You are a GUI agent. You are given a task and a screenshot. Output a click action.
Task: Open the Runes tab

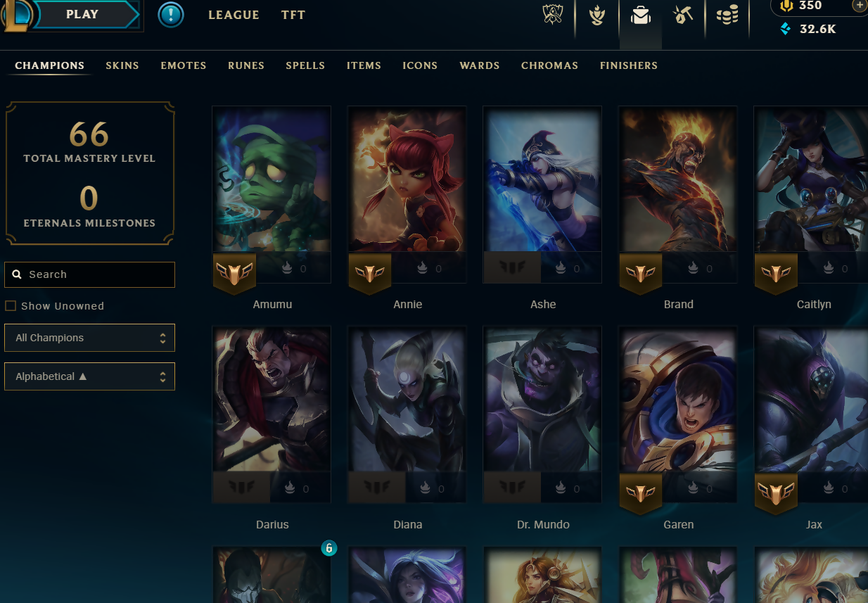246,65
